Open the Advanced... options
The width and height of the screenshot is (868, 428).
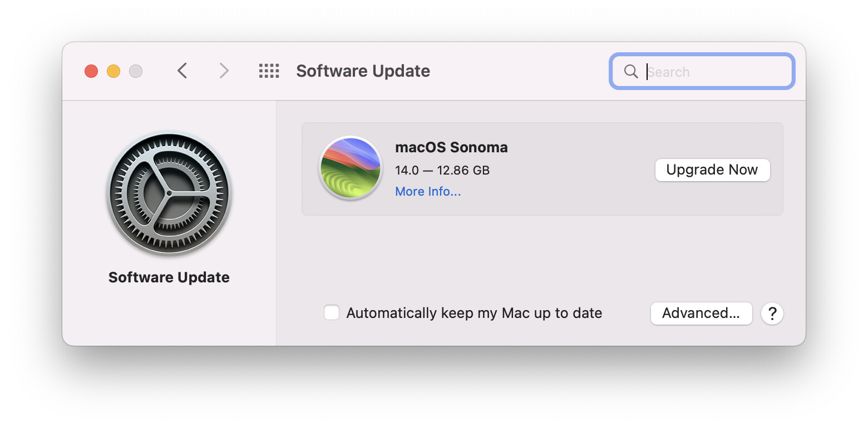[701, 313]
